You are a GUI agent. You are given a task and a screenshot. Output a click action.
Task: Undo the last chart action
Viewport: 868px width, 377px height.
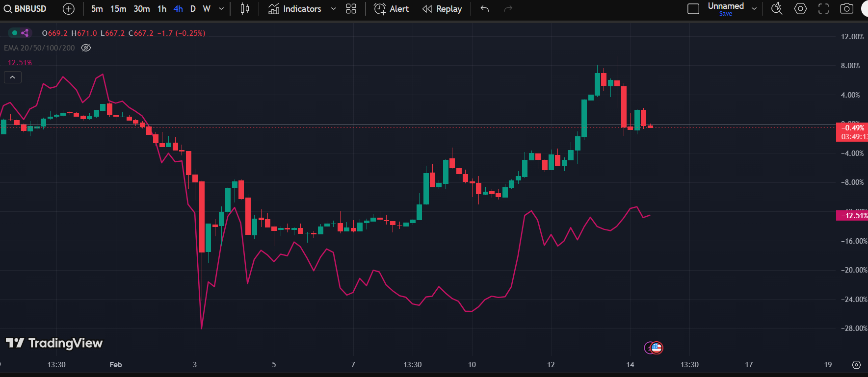point(485,9)
